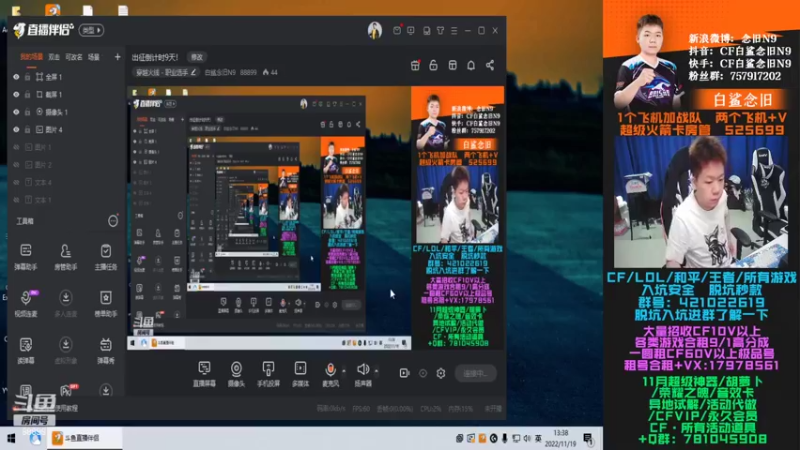Expand speaker options arrow
The image size is (800, 450).
377,370
